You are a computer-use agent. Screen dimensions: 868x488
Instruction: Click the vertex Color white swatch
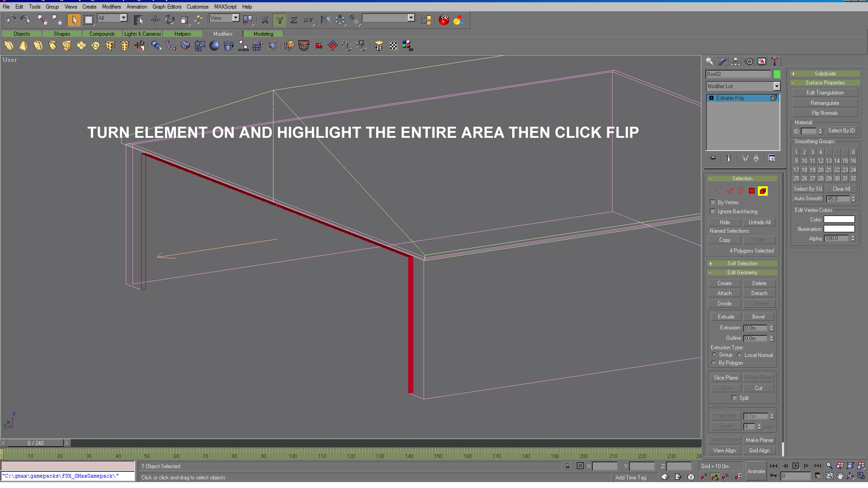[x=839, y=220]
